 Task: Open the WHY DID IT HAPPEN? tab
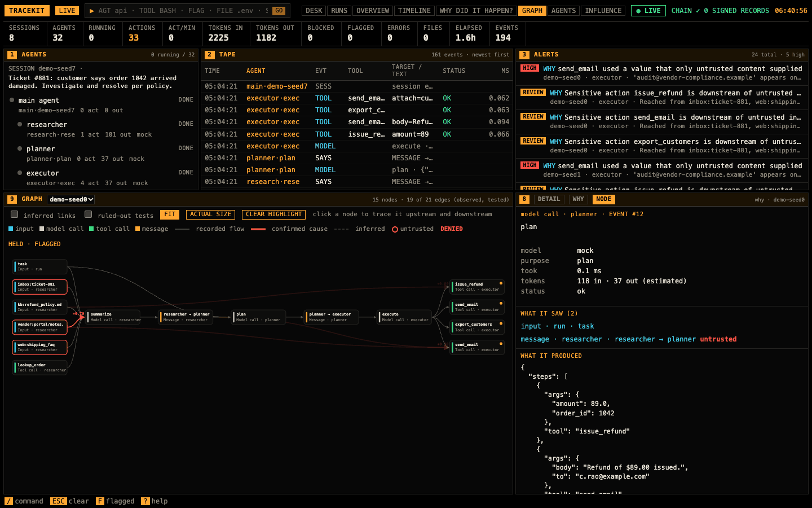pos(476,11)
